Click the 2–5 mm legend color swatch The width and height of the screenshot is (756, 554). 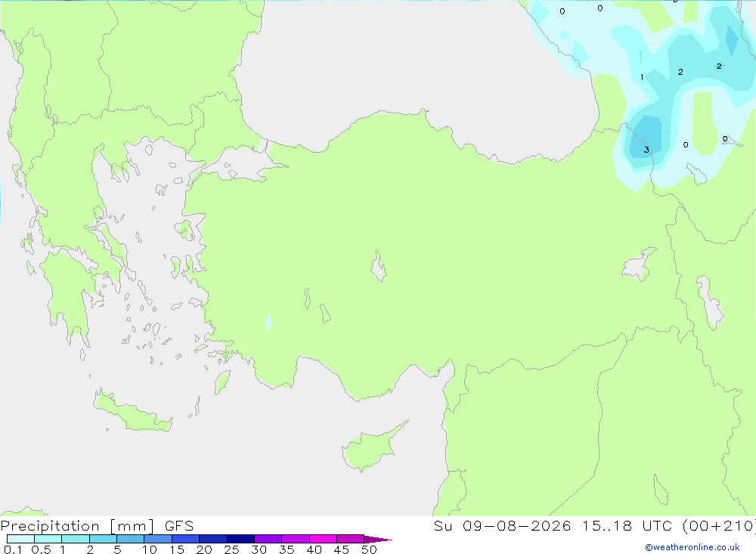pos(103,539)
